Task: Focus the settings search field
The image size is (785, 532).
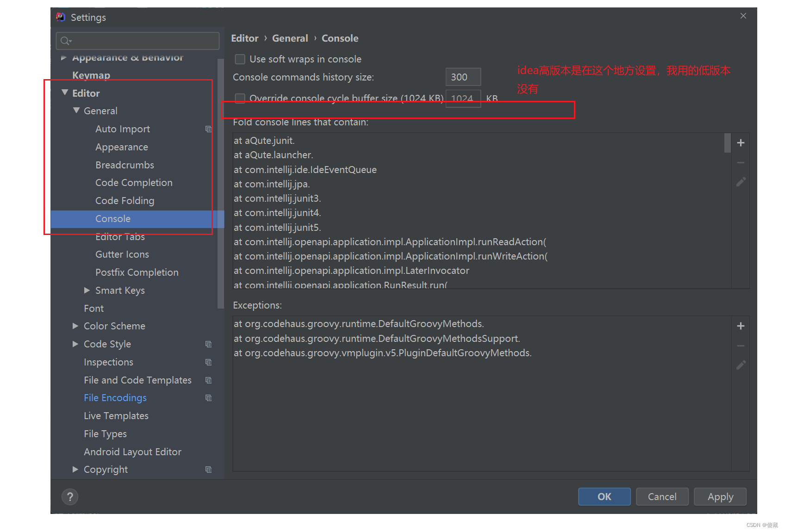Action: (137, 41)
